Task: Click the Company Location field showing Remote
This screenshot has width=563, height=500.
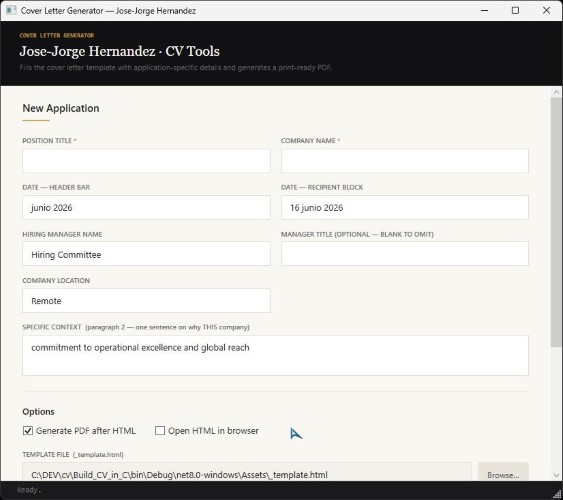Action: click(x=146, y=300)
